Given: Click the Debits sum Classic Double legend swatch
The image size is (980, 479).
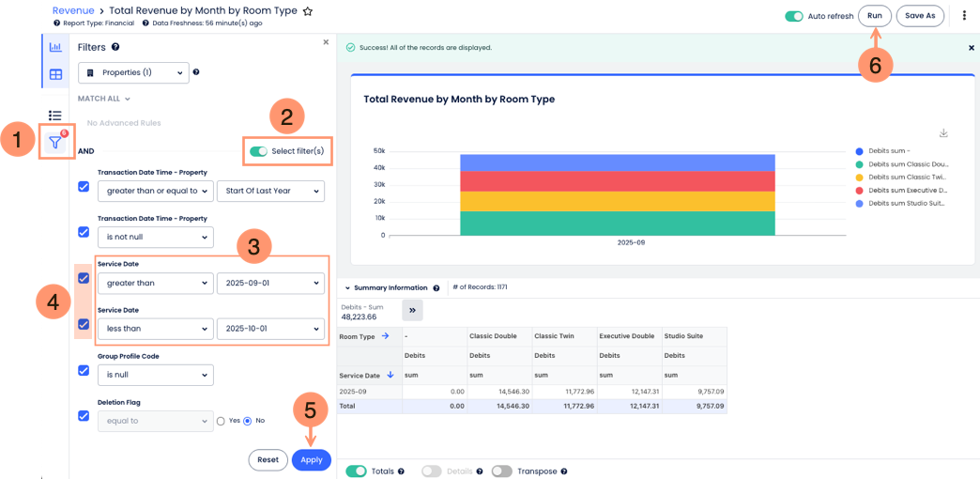Looking at the screenshot, I should [859, 164].
